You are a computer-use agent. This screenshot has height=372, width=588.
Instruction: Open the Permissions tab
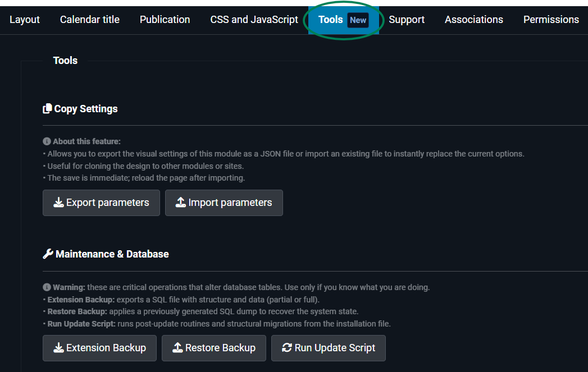coord(551,20)
